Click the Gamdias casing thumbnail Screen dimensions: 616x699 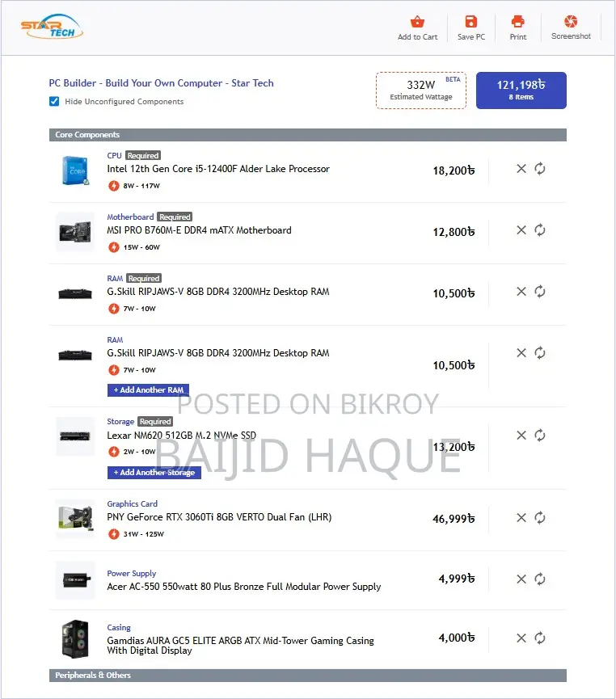tap(75, 639)
